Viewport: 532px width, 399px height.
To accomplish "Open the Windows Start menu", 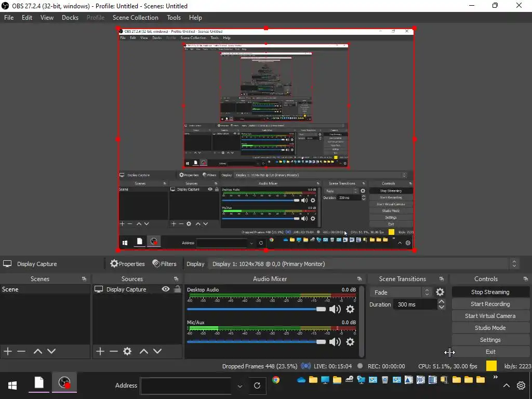I will [x=12, y=385].
